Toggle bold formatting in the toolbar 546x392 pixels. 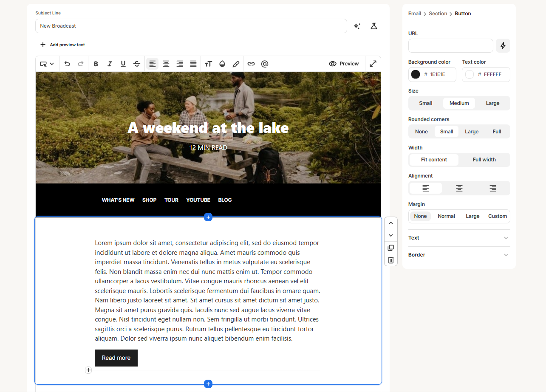point(96,64)
